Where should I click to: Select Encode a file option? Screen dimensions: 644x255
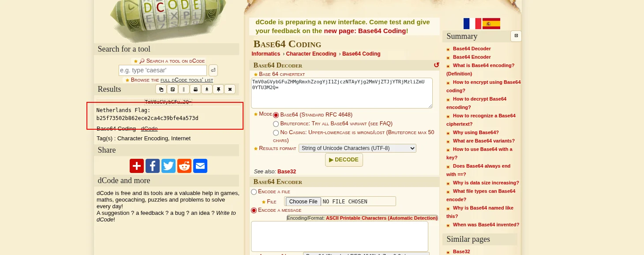tap(254, 192)
